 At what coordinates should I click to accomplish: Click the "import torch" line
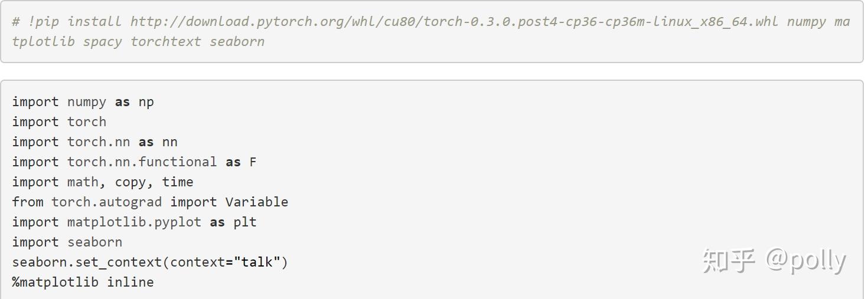tap(59, 122)
